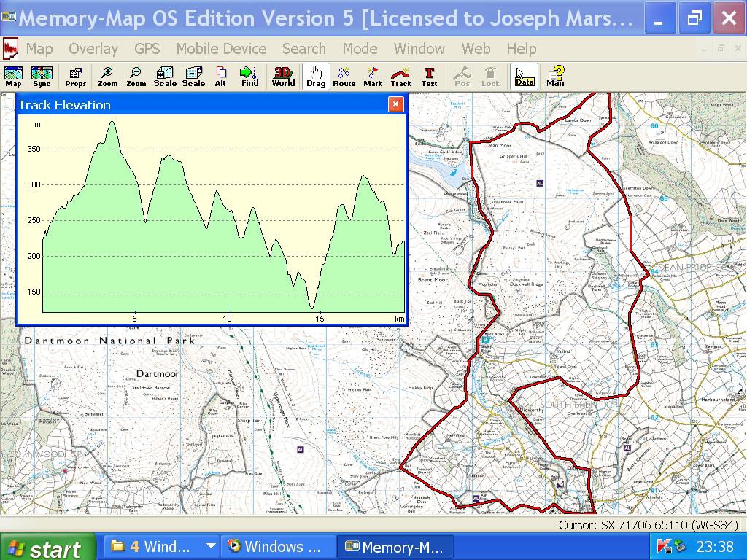The width and height of the screenshot is (747, 560).
Task: Expand the Mobile Device menu
Action: 221,49
